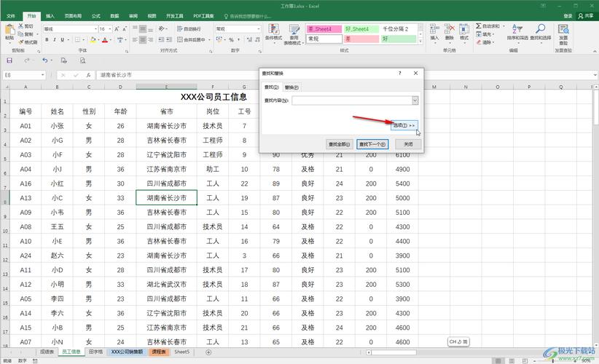
Task: Switch to the 成绩表 sheet tab
Action: pyautogui.click(x=47, y=352)
